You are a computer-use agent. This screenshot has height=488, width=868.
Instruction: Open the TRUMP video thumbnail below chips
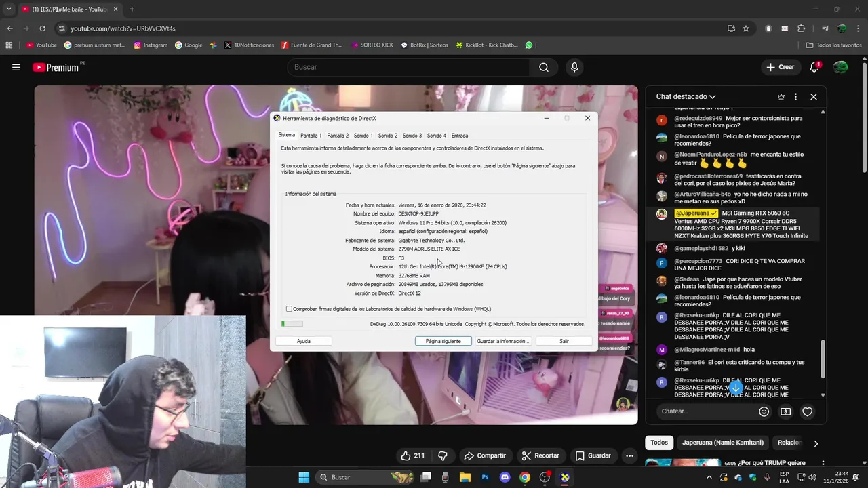683,464
